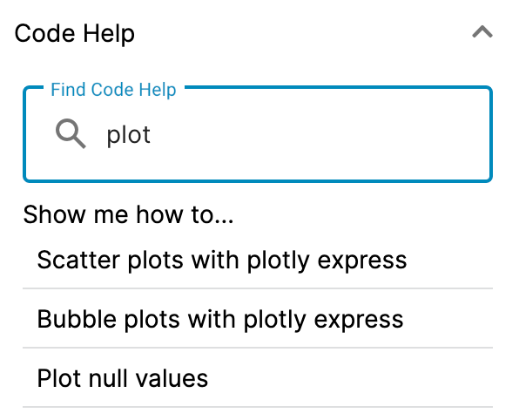Click the 'Find Code Help' floating label
This screenshot has height=420, width=519.
113,90
